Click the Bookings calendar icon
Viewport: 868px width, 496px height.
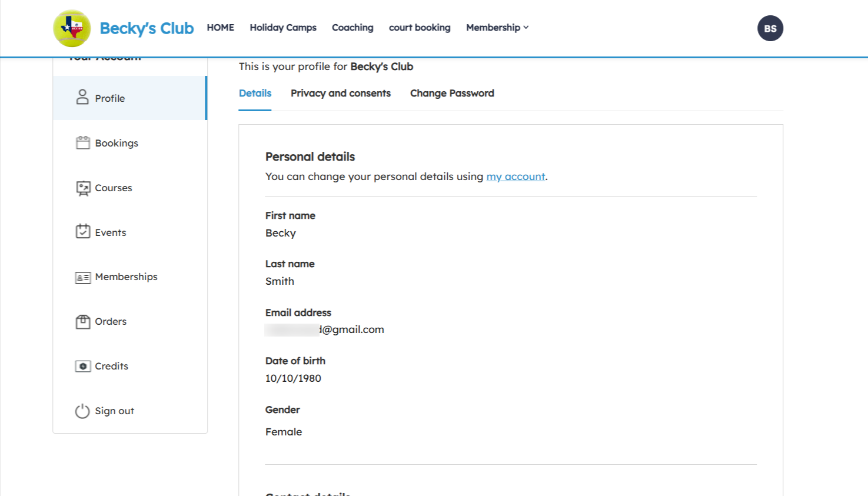[83, 143]
